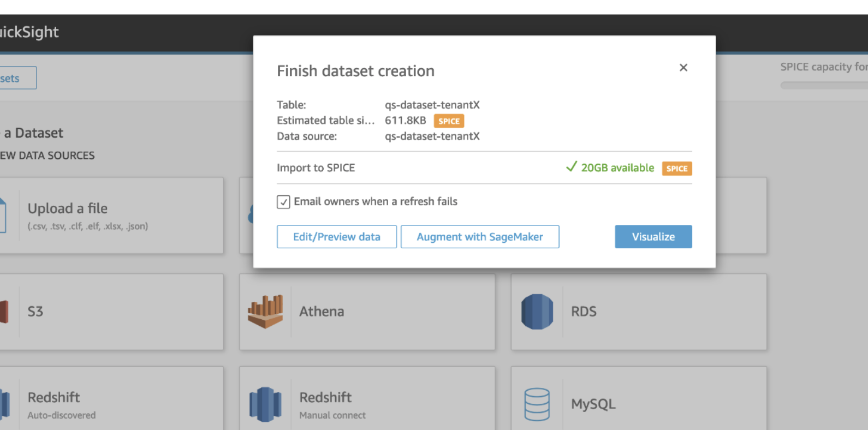Click the QuickSight logo in header

[x=29, y=32]
